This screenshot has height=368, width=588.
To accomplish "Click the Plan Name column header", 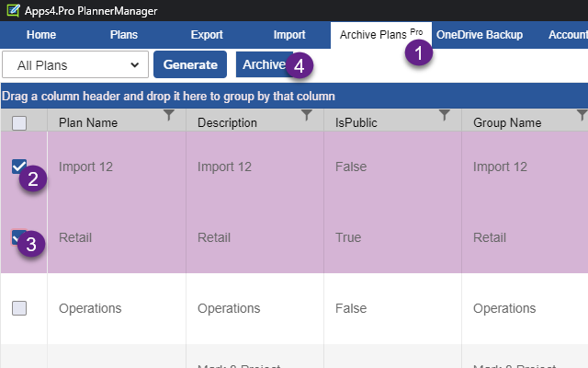I will pyautogui.click(x=88, y=123).
